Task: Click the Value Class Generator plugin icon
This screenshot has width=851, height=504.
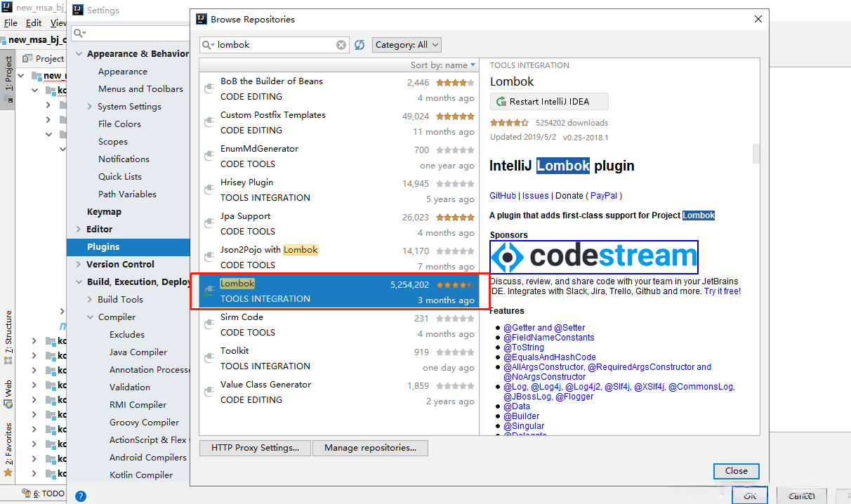Action: (x=209, y=392)
